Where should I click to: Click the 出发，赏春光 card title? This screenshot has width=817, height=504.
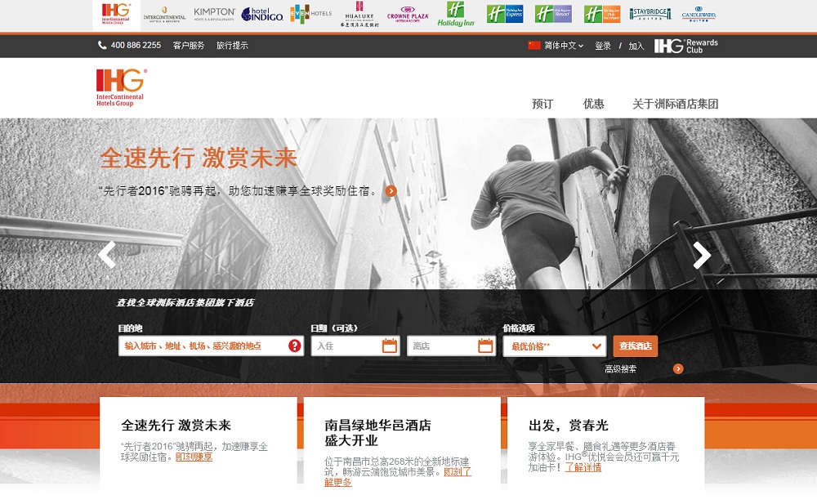pyautogui.click(x=568, y=426)
